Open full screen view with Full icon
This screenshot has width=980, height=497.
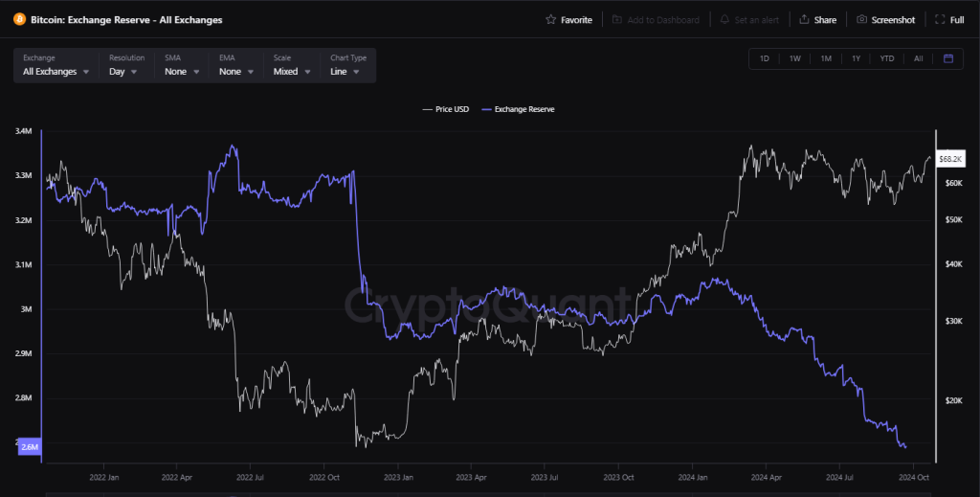(942, 19)
